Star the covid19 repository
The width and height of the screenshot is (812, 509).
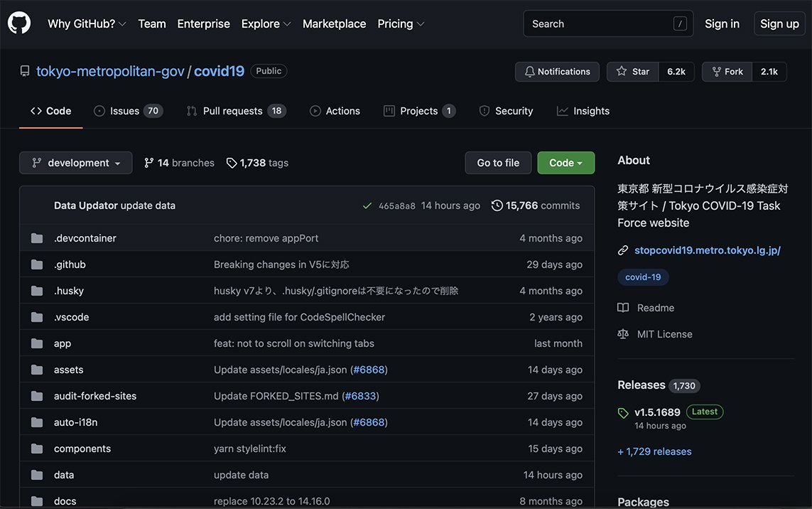click(633, 72)
